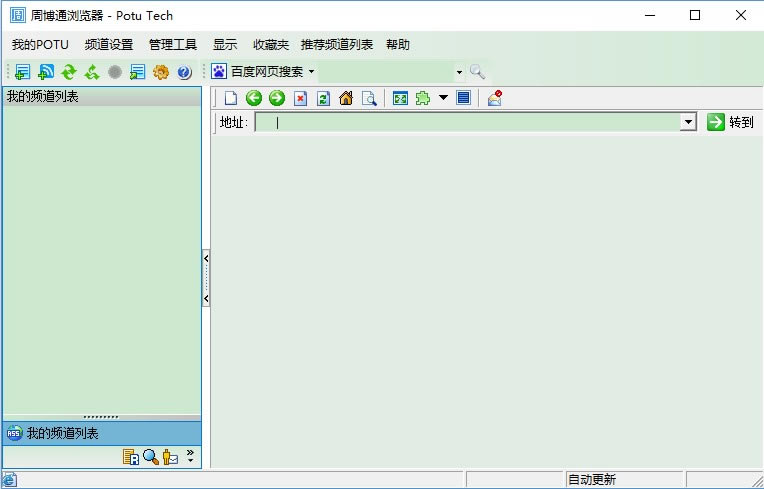Click the green puzzle piece plugin icon
764x489 pixels.
[x=423, y=98]
